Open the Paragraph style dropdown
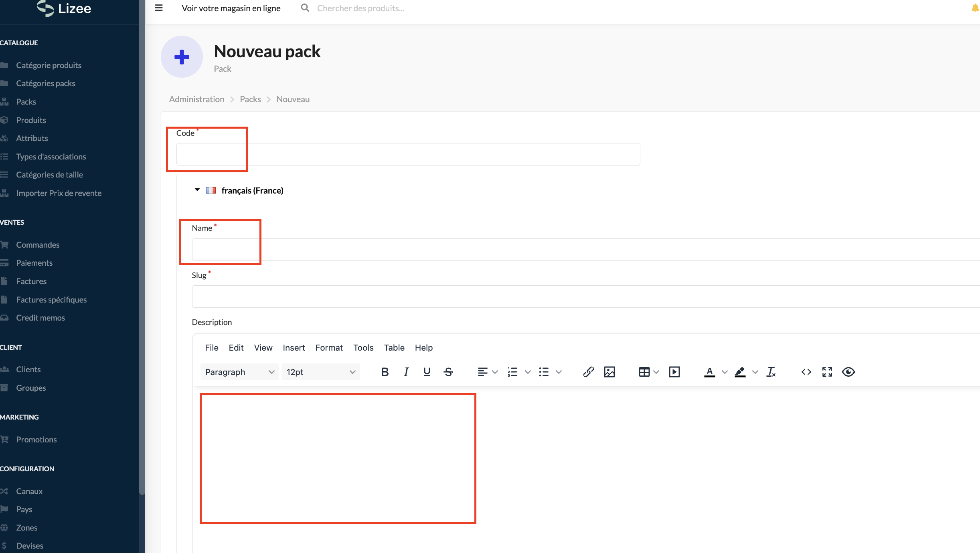Image resolution: width=980 pixels, height=553 pixels. [x=239, y=372]
